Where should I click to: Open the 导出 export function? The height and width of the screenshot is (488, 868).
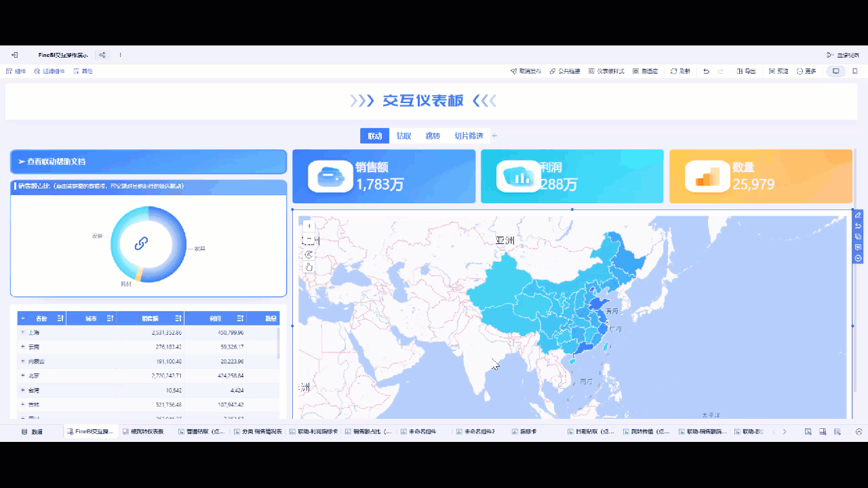point(746,70)
